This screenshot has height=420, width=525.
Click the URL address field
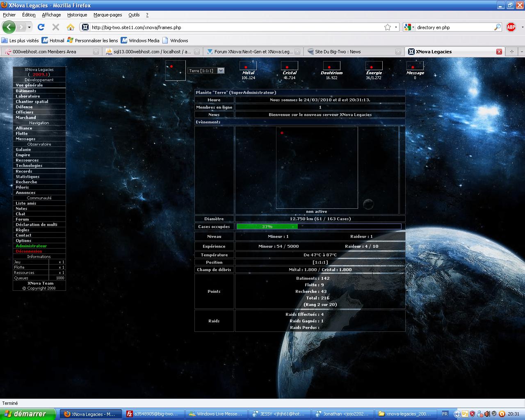237,27
